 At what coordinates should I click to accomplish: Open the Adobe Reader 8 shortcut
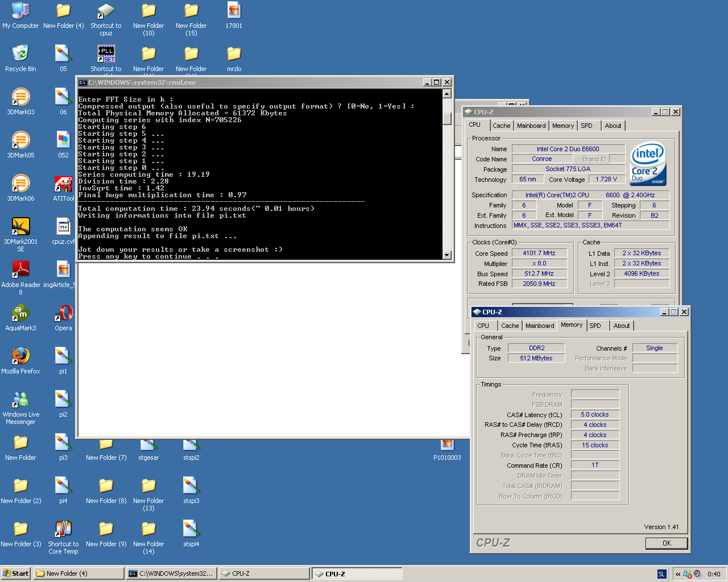[20, 278]
